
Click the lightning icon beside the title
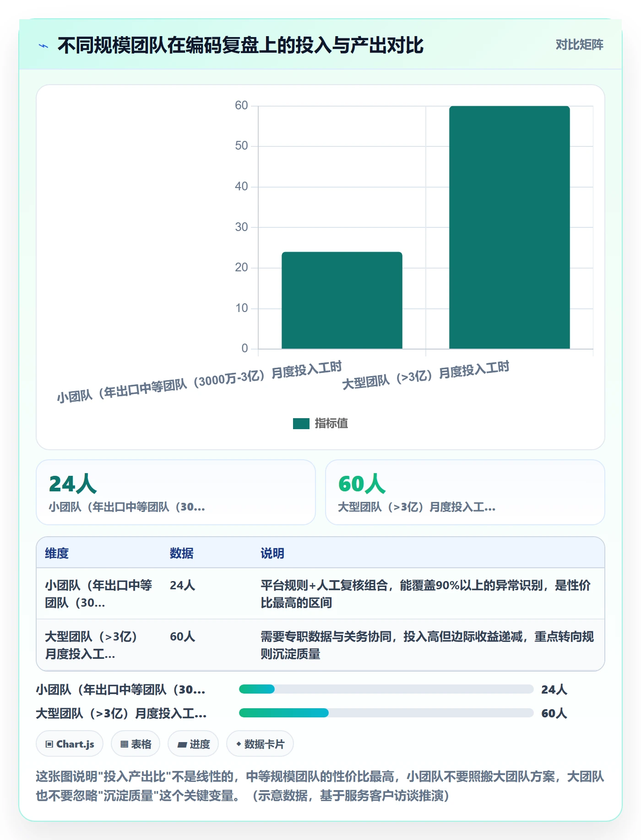tap(43, 46)
